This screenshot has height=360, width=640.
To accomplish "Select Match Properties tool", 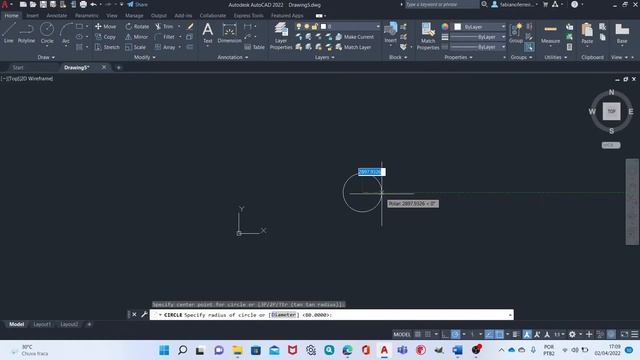I will [x=428, y=36].
